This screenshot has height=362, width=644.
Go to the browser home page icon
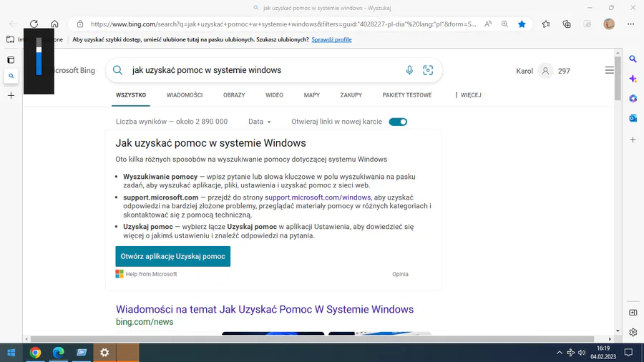[54, 24]
